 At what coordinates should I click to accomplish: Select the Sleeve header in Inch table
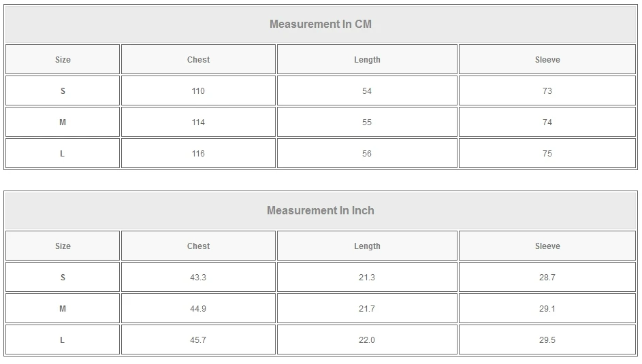547,246
